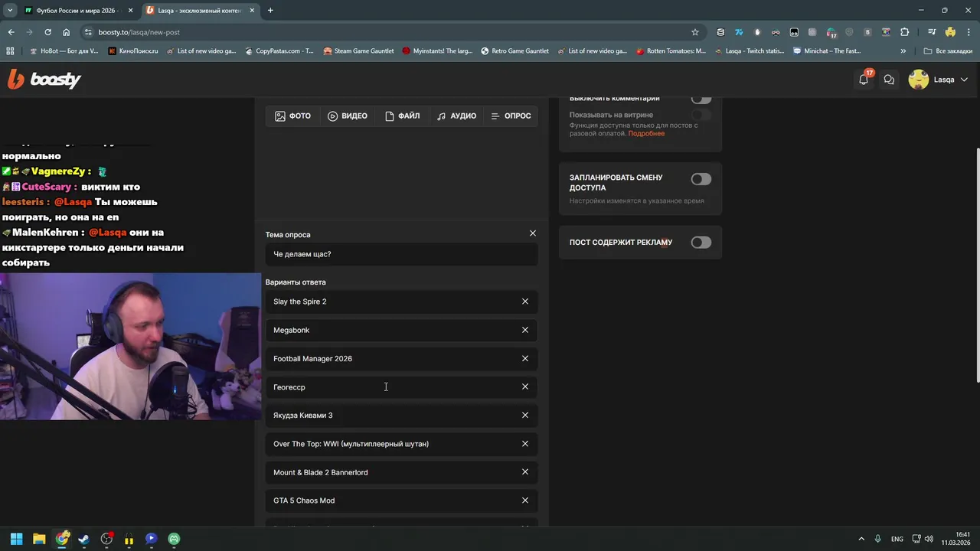The width and height of the screenshot is (980, 551).
Task: Delete the Якудза Кивами 3 option
Action: coord(525,415)
